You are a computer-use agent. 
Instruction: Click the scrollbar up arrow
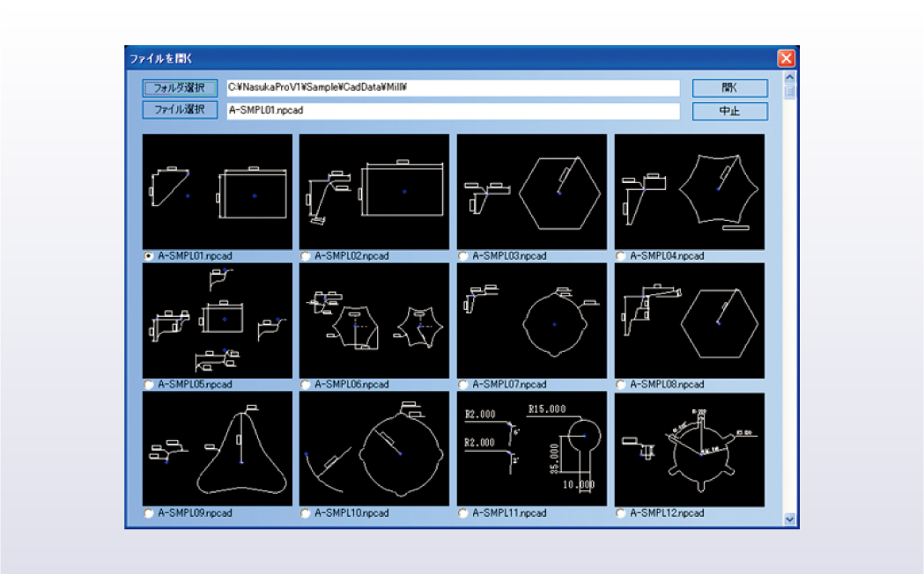click(789, 77)
